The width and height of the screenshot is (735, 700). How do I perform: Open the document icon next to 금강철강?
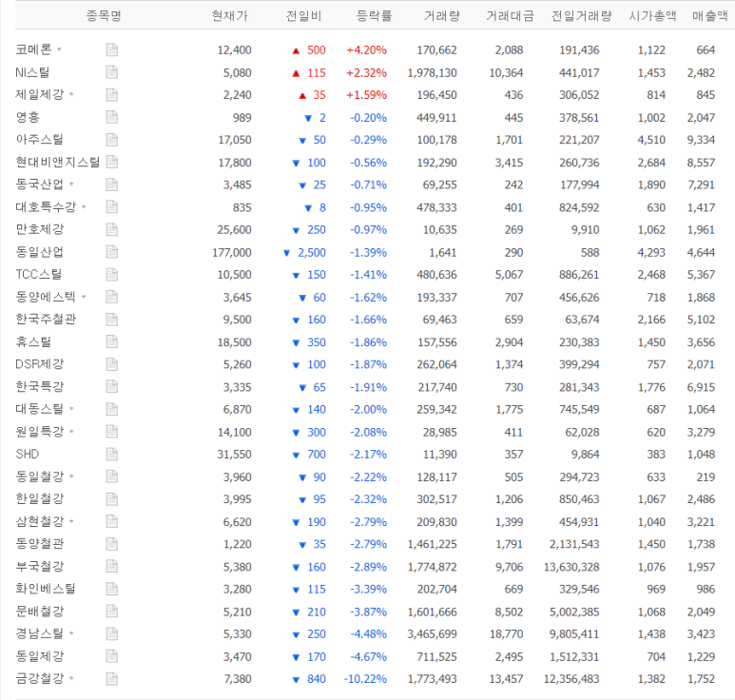[x=111, y=679]
